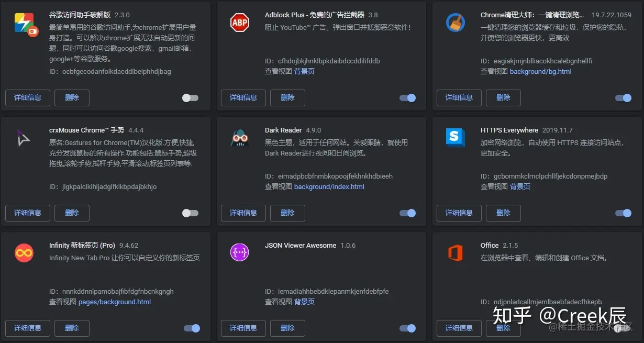Click the HTTPS Everywhere title text

[509, 130]
